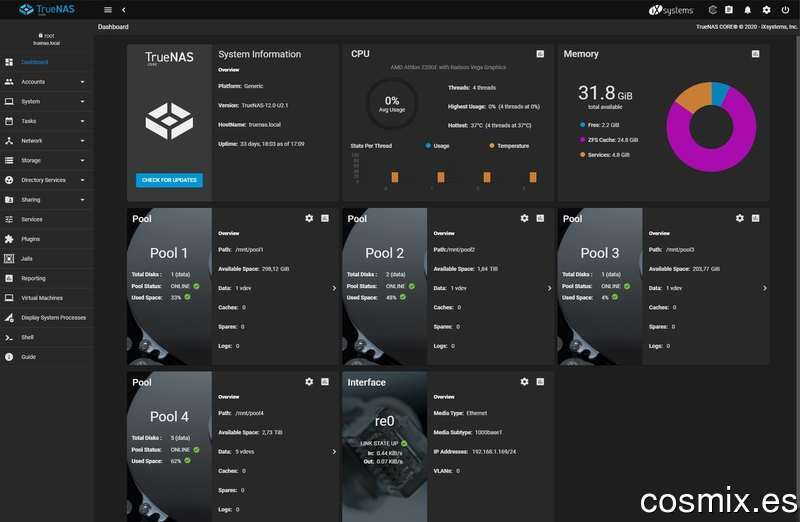Open Pool 4 data vdevs details arrow
800x522 pixels.
[x=334, y=452]
